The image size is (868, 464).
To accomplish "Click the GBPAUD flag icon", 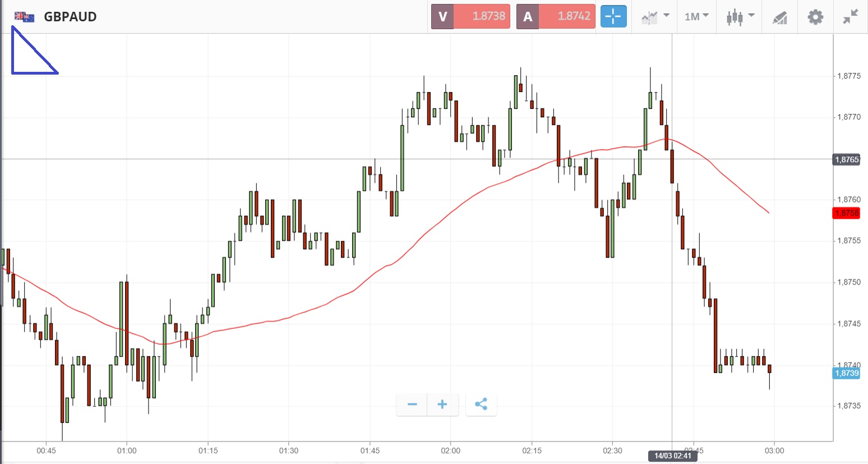I will (x=25, y=17).
